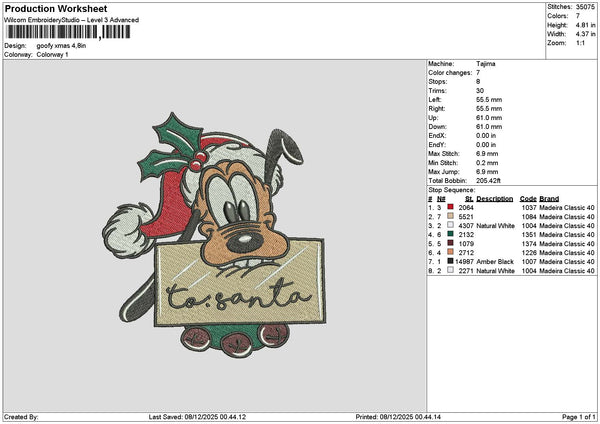The width and height of the screenshot is (600, 424).
Task: Click the Total Bobbin value '205.42ft'
Action: (x=488, y=181)
